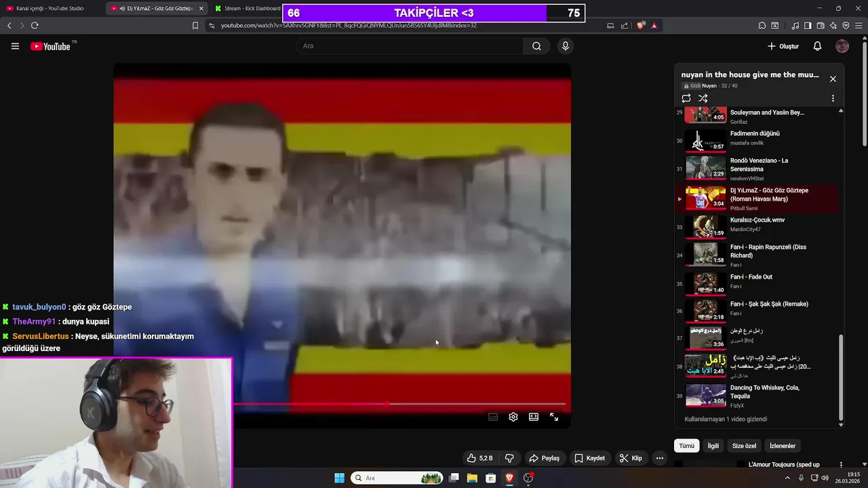Open browser extensions puzzle icon

762,26
